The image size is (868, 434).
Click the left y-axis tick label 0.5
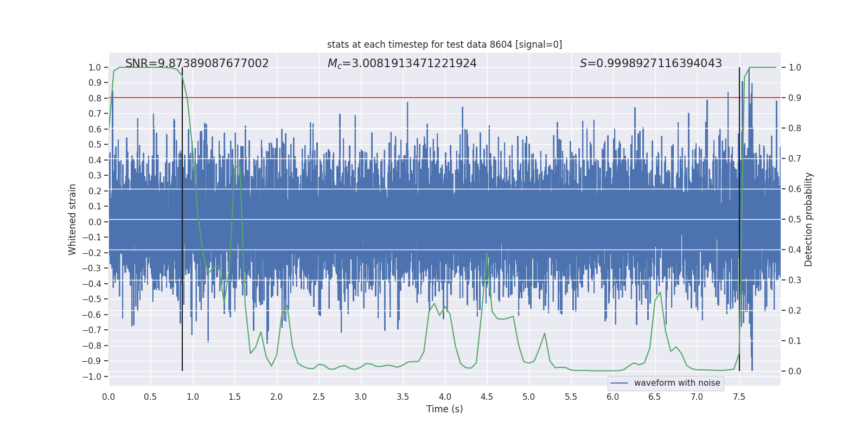point(95,144)
